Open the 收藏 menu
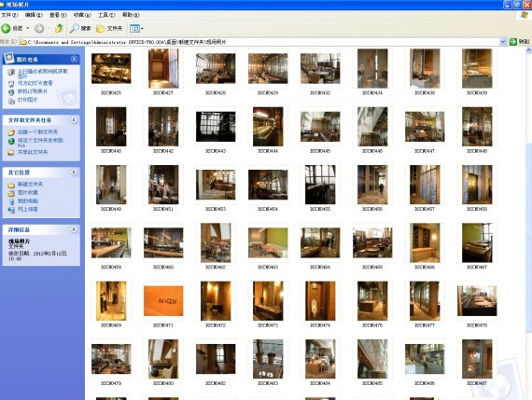This screenshot has height=400, width=532. pyautogui.click(x=82, y=15)
